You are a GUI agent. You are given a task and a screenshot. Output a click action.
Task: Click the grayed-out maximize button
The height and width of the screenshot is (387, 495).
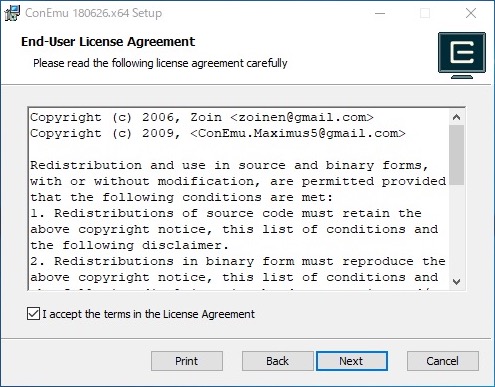click(425, 13)
